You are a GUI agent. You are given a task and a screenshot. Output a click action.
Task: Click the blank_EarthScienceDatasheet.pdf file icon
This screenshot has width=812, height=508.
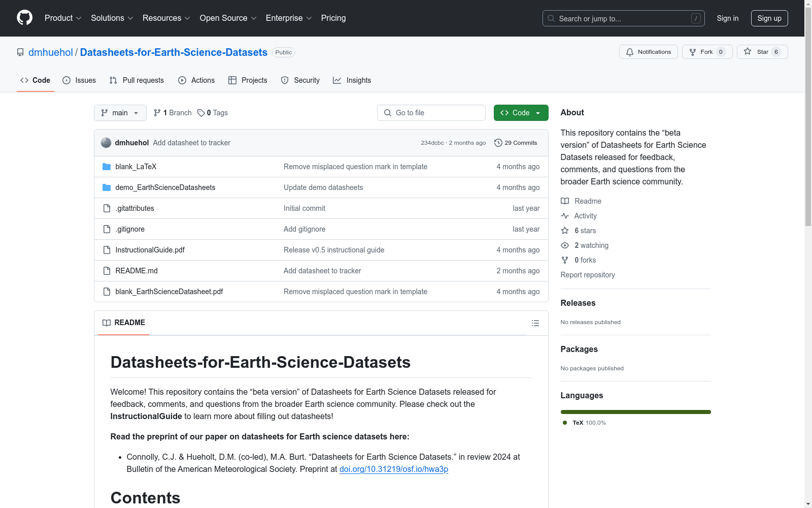click(x=107, y=292)
